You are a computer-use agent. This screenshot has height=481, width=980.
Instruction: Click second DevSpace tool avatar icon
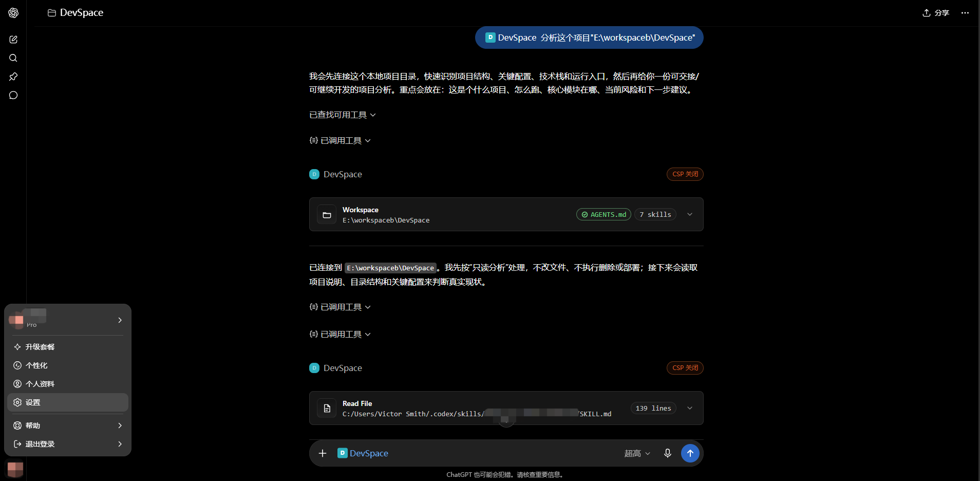[x=314, y=368]
